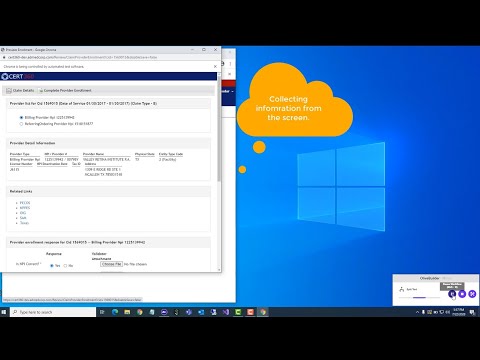Open the green app taskbar icon

(x=238, y=312)
